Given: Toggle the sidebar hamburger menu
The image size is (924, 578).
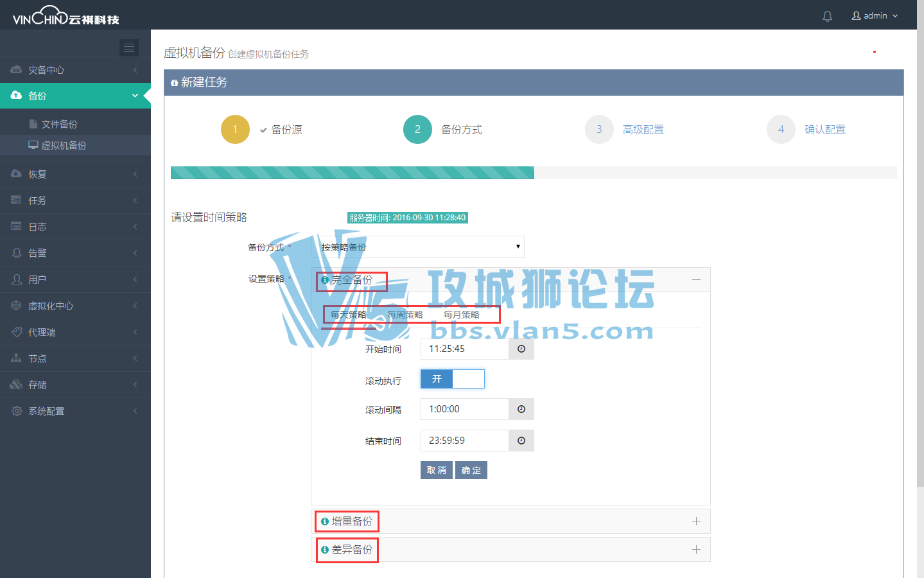Looking at the screenshot, I should click(x=129, y=48).
